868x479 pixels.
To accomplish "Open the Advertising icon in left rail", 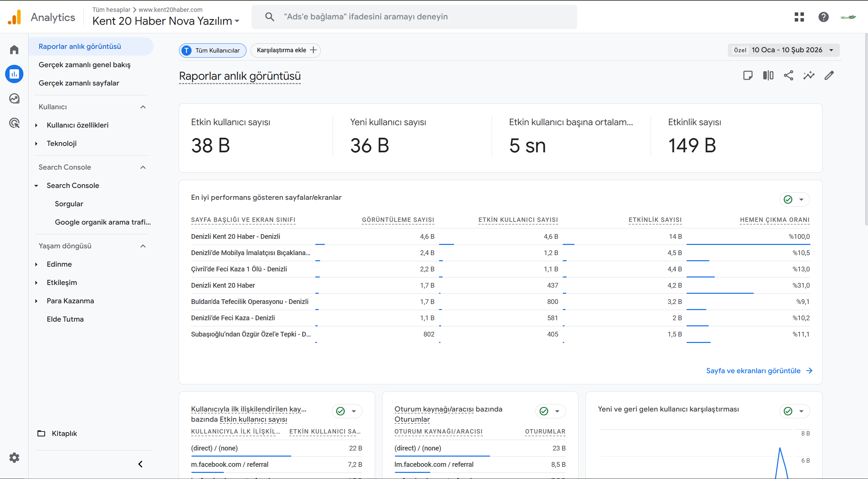I will click(x=14, y=123).
